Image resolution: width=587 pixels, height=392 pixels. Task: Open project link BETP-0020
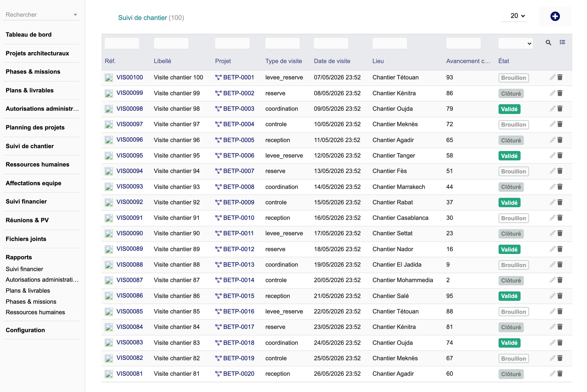click(239, 374)
